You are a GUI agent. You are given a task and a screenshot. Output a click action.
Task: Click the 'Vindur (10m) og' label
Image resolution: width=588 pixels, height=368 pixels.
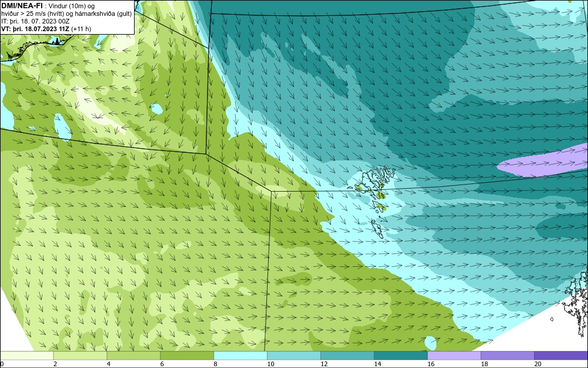click(x=72, y=6)
